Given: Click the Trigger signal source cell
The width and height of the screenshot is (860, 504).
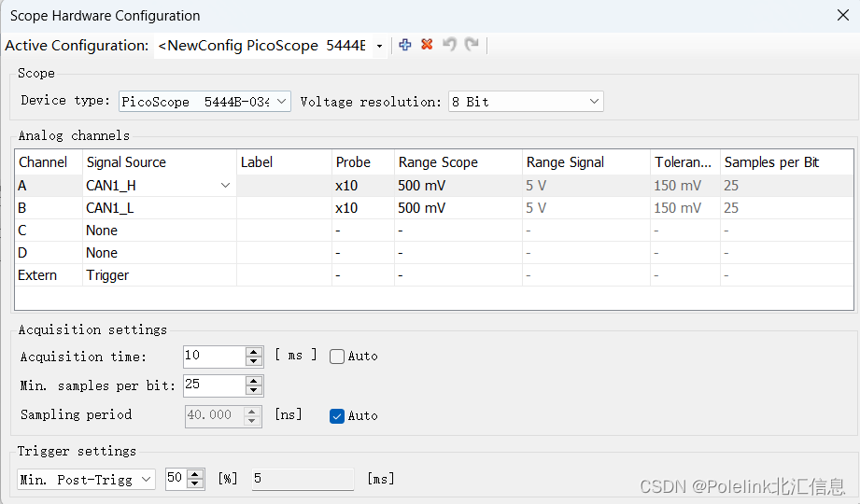Looking at the screenshot, I should (x=160, y=275).
